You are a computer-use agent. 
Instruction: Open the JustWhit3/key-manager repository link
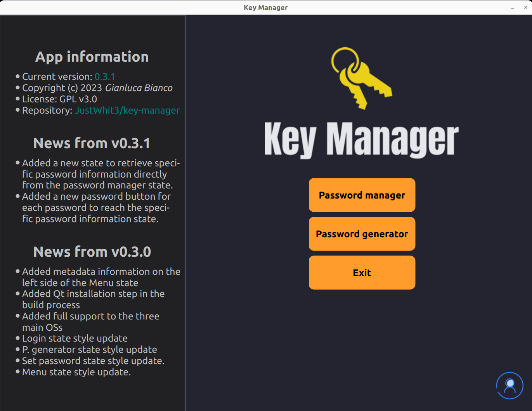[x=127, y=111]
